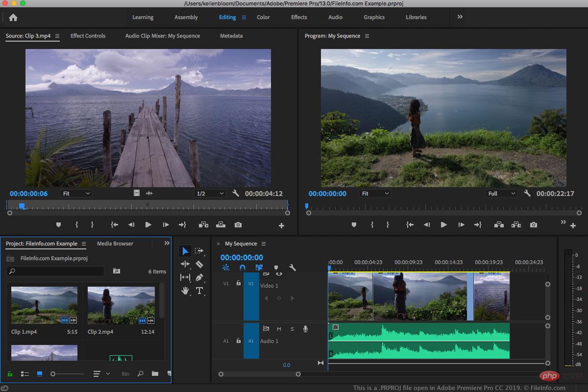Solo the Audio 1 track
Viewport: 588px width, 392px height.
[292, 329]
